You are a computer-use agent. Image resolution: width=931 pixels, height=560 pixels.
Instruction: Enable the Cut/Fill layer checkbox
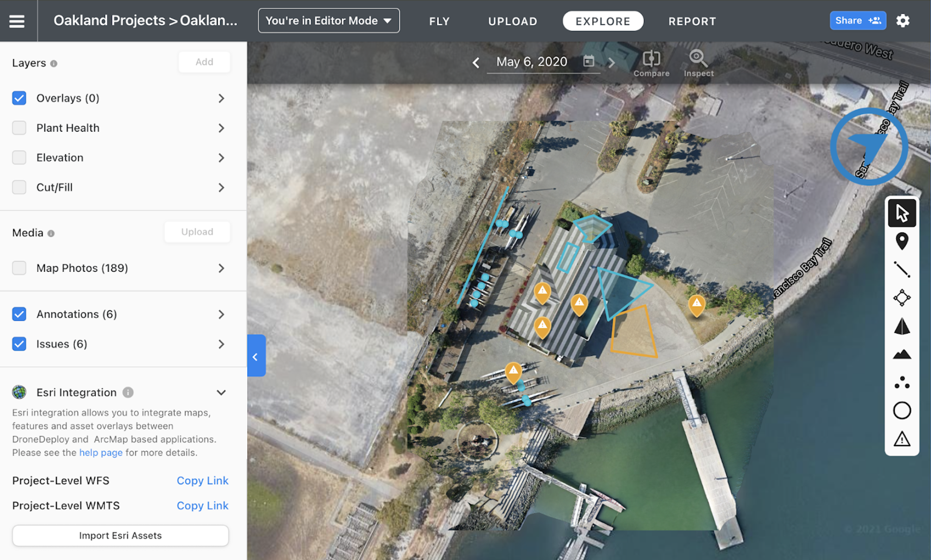click(x=19, y=187)
